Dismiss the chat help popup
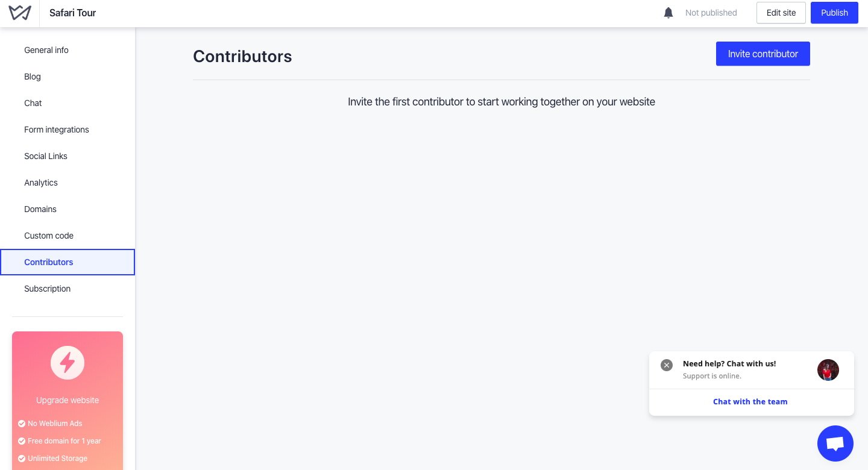This screenshot has height=470, width=868. (x=666, y=365)
